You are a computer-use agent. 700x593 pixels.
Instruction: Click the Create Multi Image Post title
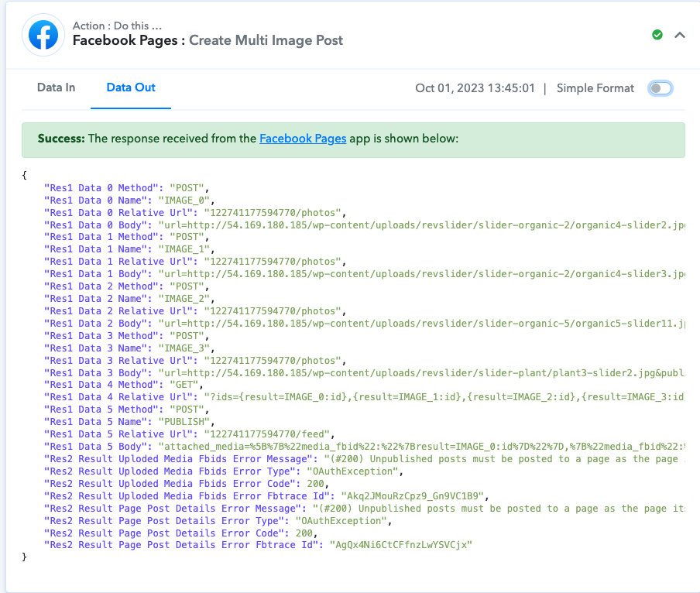(x=266, y=40)
